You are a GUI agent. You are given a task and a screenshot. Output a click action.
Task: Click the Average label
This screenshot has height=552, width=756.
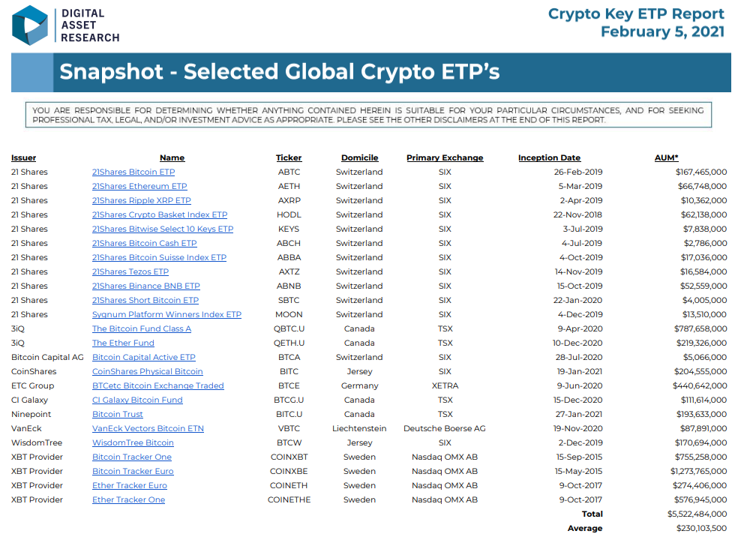click(x=585, y=529)
